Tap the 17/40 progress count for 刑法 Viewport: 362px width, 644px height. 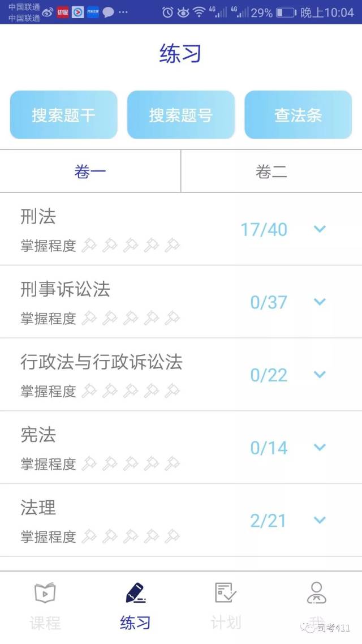[264, 230]
